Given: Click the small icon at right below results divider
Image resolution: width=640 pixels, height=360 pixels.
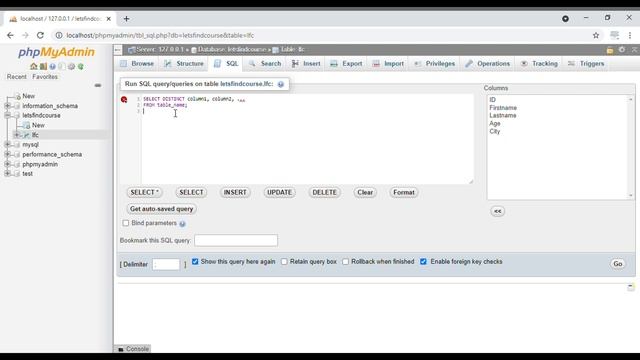Looking at the screenshot, I should [x=631, y=287].
